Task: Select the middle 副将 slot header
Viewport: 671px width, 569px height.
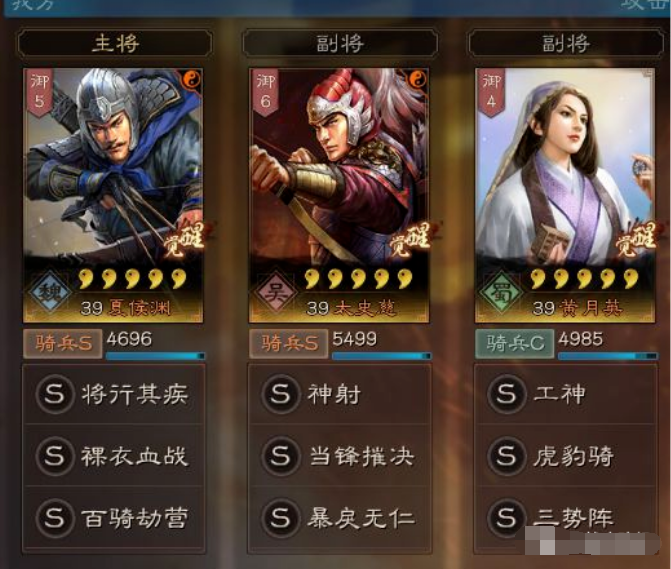Action: pyautogui.click(x=340, y=43)
